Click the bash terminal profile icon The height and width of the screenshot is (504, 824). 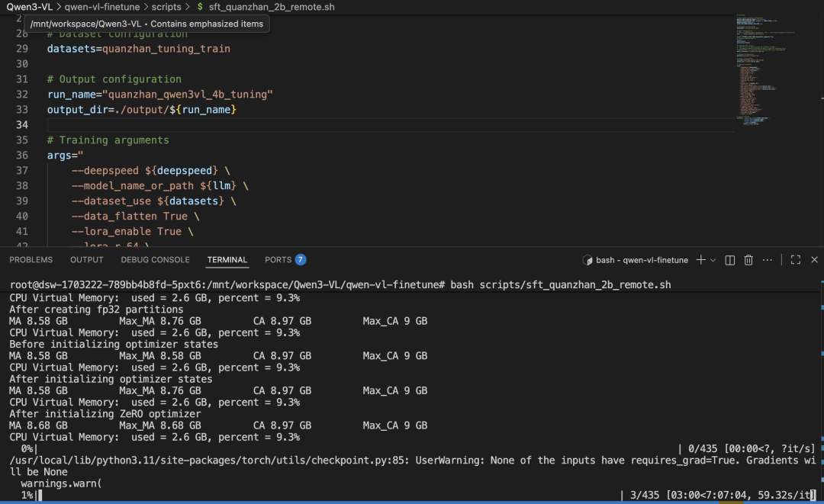[x=588, y=260]
